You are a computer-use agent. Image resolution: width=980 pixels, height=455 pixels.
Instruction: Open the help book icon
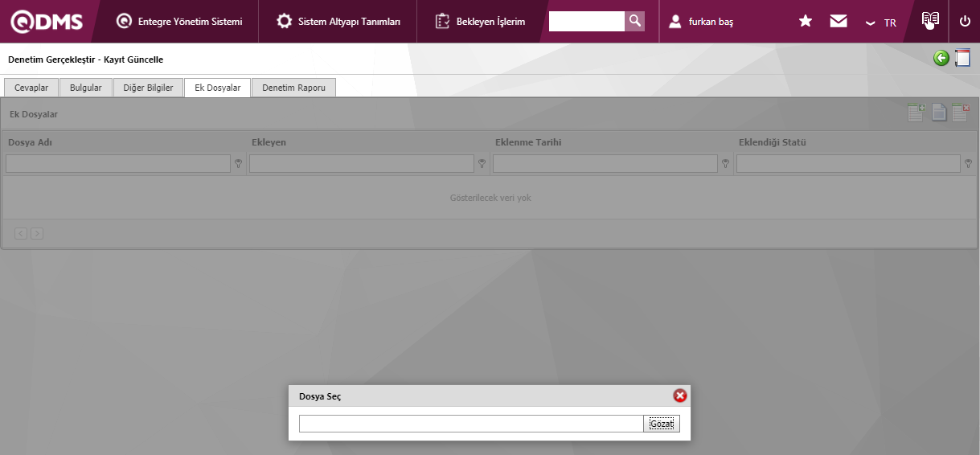coord(930,21)
